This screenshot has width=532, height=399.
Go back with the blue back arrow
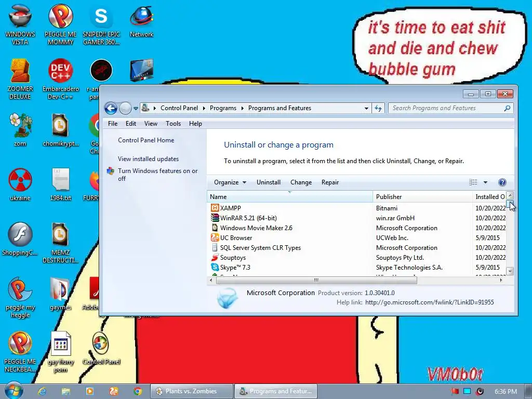(x=111, y=108)
